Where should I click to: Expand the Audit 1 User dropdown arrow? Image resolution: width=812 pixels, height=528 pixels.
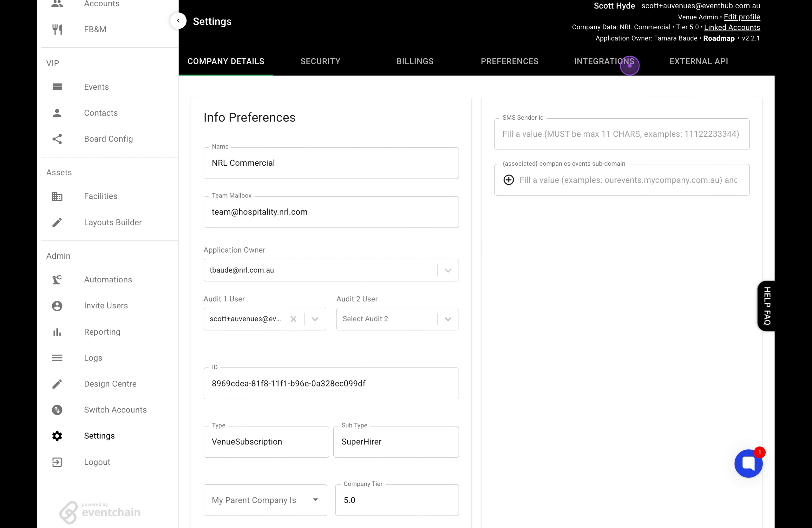click(x=315, y=319)
